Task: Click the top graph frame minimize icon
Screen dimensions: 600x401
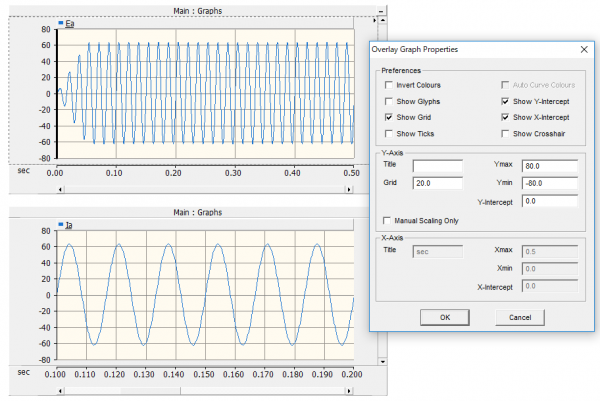Action: 381,11
